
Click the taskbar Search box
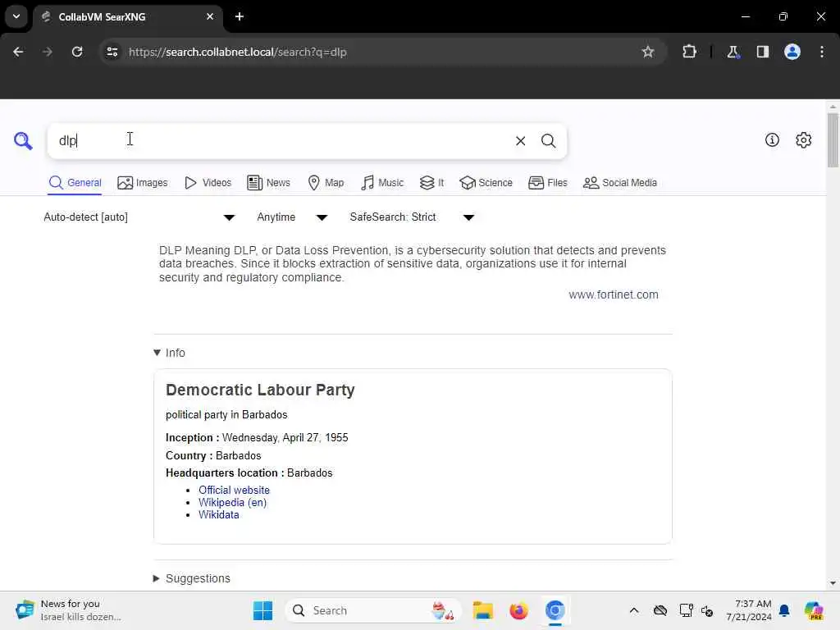click(373, 610)
